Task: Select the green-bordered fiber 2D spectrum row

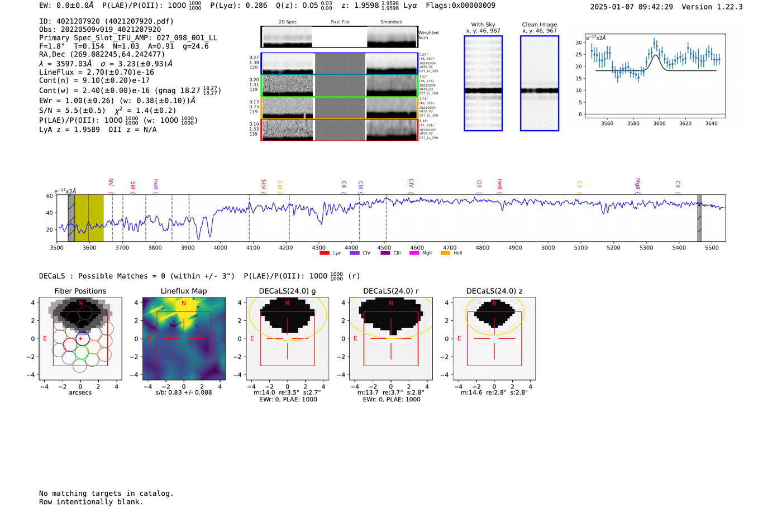Action: tap(339, 85)
